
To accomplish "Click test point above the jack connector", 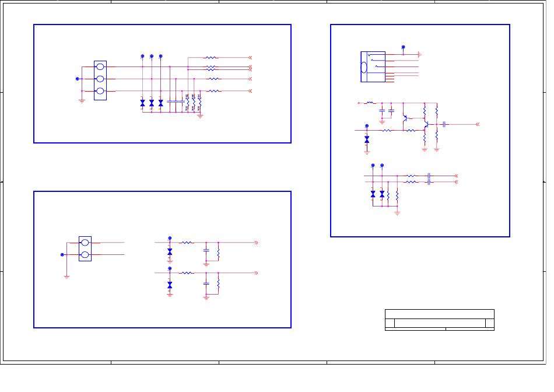I will point(403,47).
